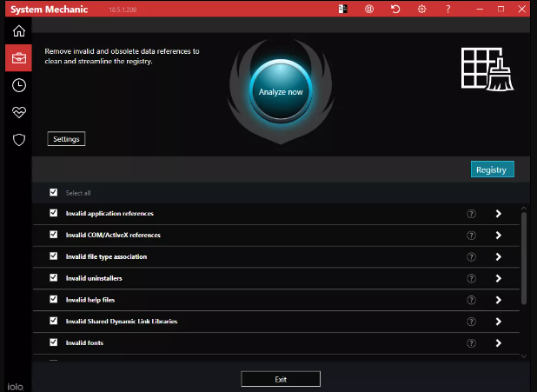Click the circular pause-style title bar icon
537x392 pixels.
pyautogui.click(x=369, y=9)
